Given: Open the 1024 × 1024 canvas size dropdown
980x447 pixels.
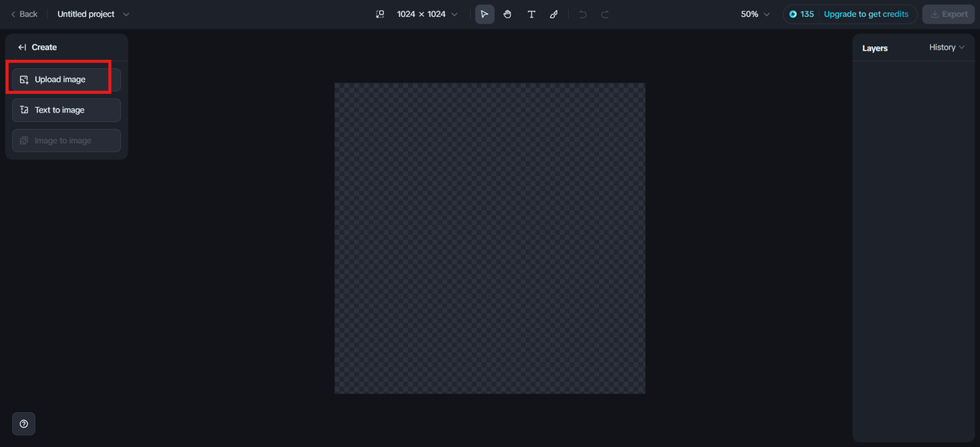Looking at the screenshot, I should [x=427, y=14].
